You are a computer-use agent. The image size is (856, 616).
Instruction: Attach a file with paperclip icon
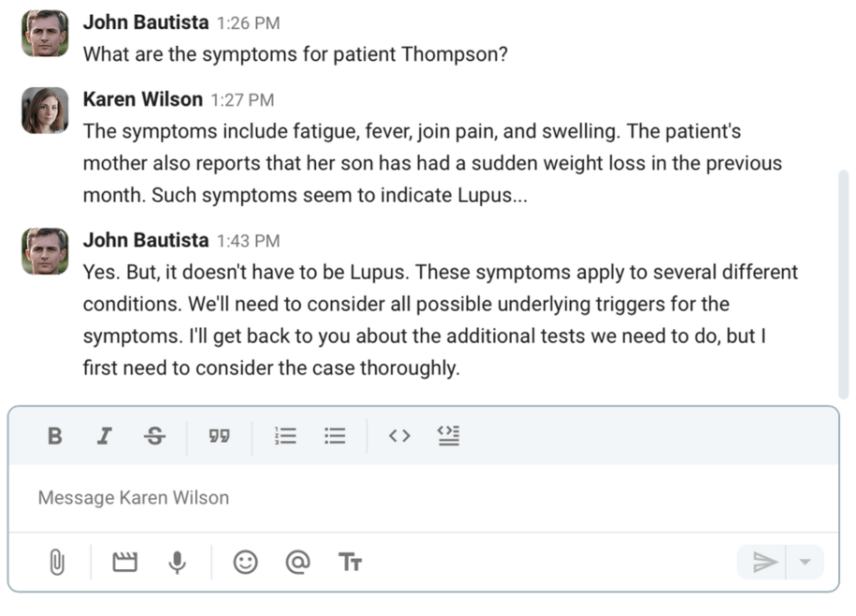56,563
